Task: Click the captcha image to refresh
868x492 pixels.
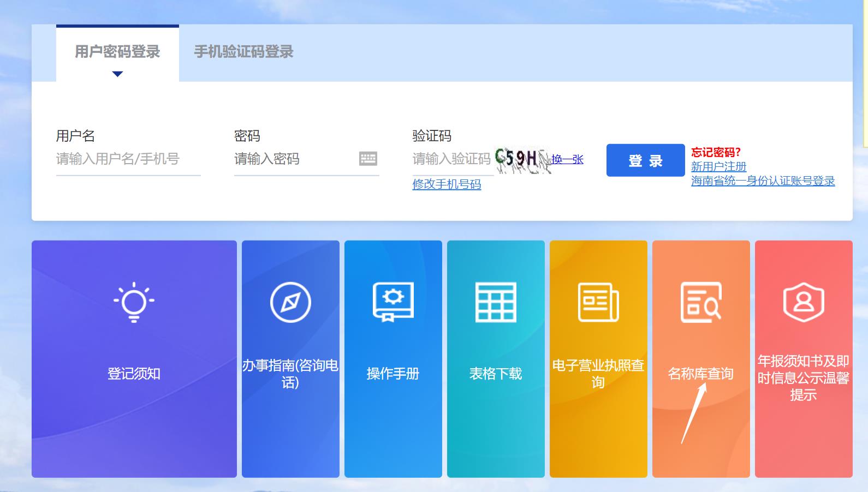Action: 522,160
